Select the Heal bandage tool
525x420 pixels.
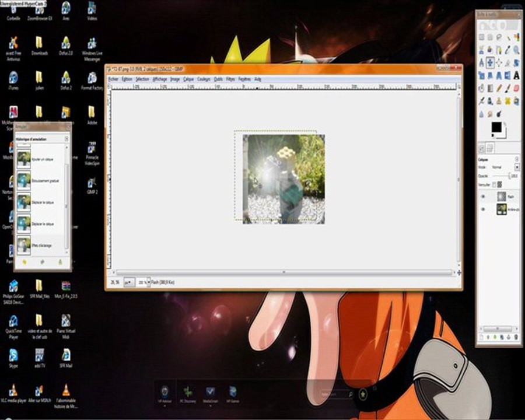508,101
